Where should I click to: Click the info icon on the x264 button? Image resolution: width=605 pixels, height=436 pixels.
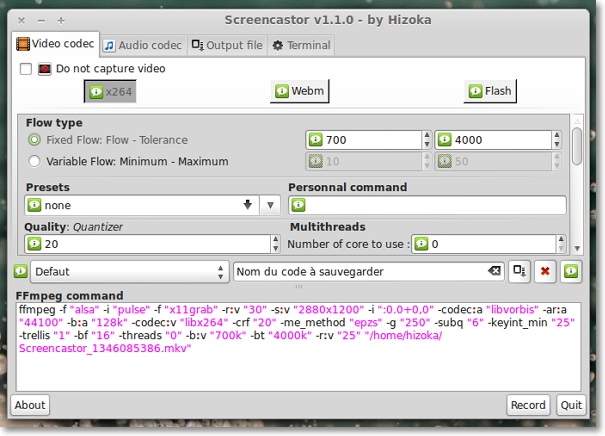click(x=96, y=92)
